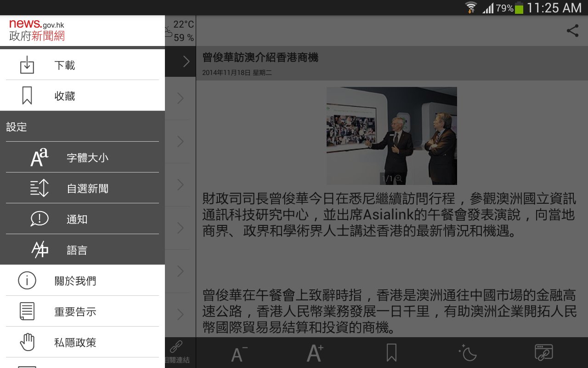
Task: Tap the 自選新聞 sort icon
Action: point(40,188)
